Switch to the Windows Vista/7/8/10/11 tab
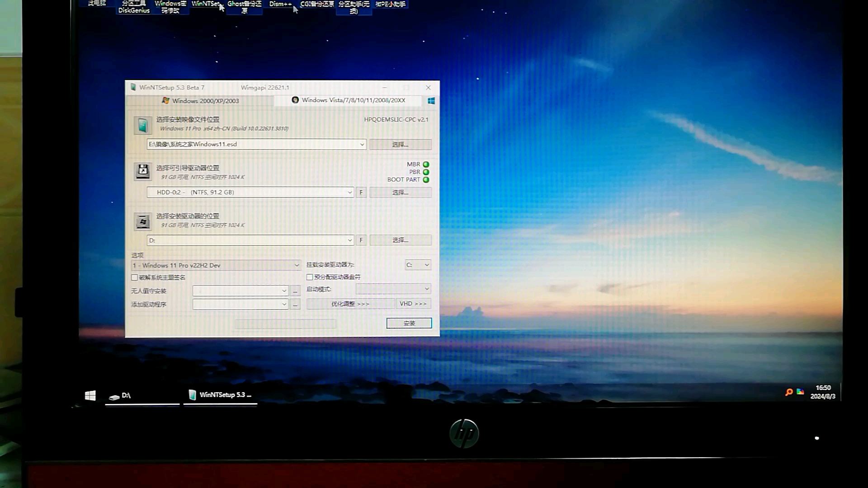This screenshot has height=488, width=868. [x=349, y=100]
